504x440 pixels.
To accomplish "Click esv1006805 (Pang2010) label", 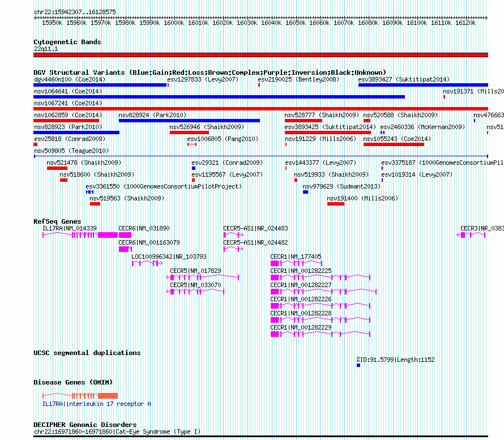I will (223, 139).
